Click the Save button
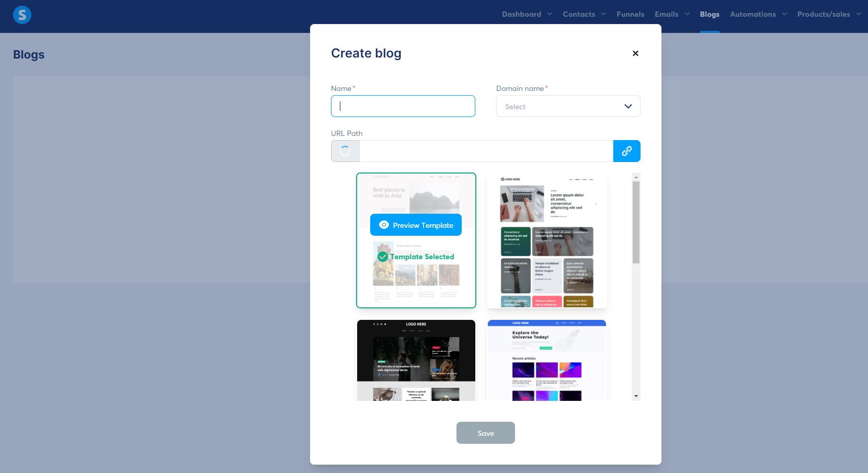Image resolution: width=868 pixels, height=473 pixels. point(485,433)
